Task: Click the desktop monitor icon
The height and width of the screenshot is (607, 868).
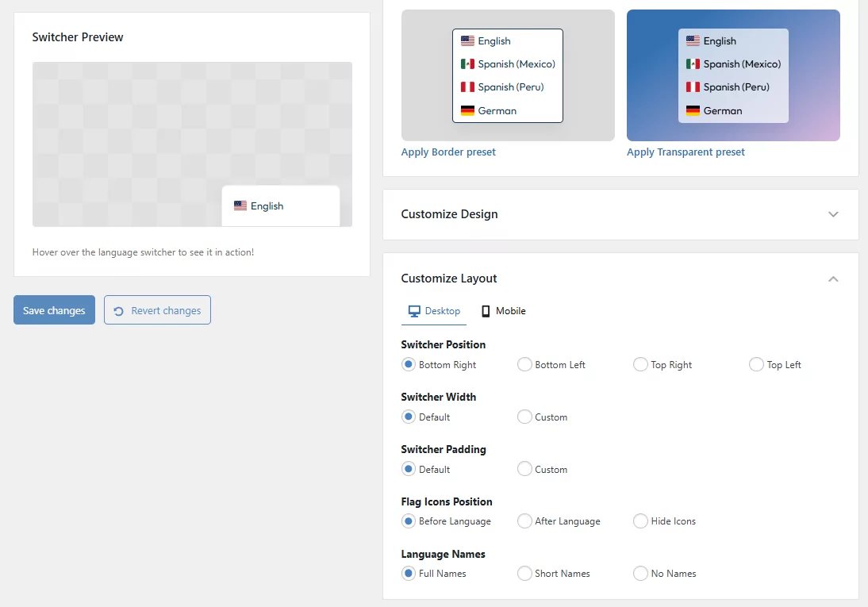Action: (x=414, y=311)
